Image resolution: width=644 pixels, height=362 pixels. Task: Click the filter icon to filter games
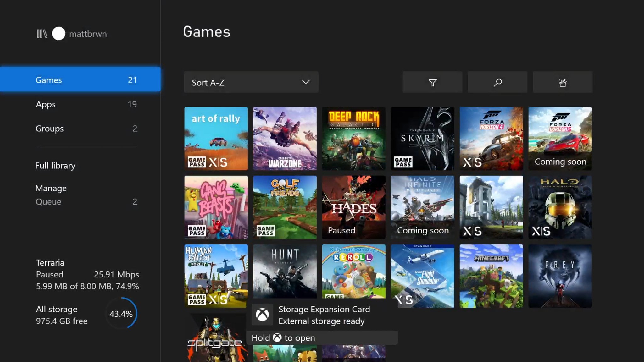pos(432,82)
